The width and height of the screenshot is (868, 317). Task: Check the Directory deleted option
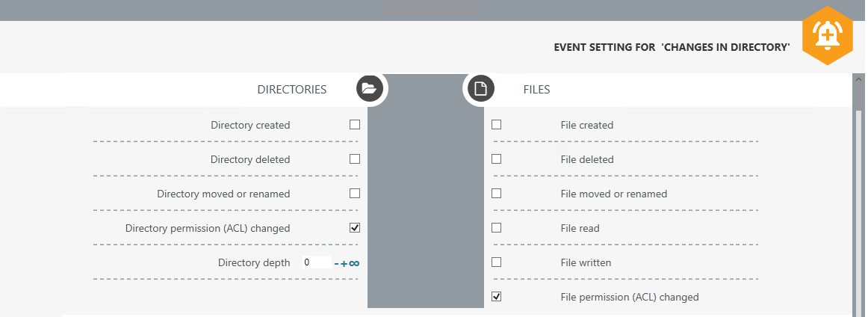(x=355, y=159)
